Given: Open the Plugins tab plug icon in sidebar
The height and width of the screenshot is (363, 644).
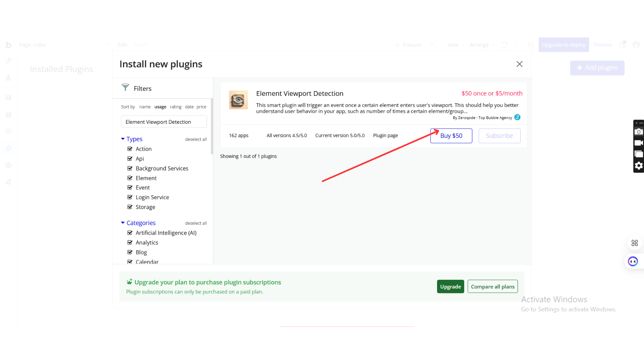Looking at the screenshot, I should coord(8,148).
